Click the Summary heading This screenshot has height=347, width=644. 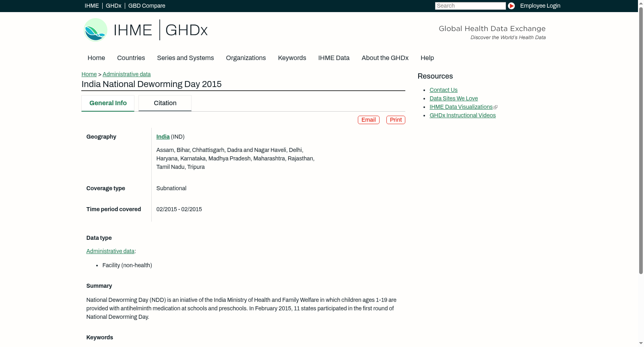pos(99,286)
